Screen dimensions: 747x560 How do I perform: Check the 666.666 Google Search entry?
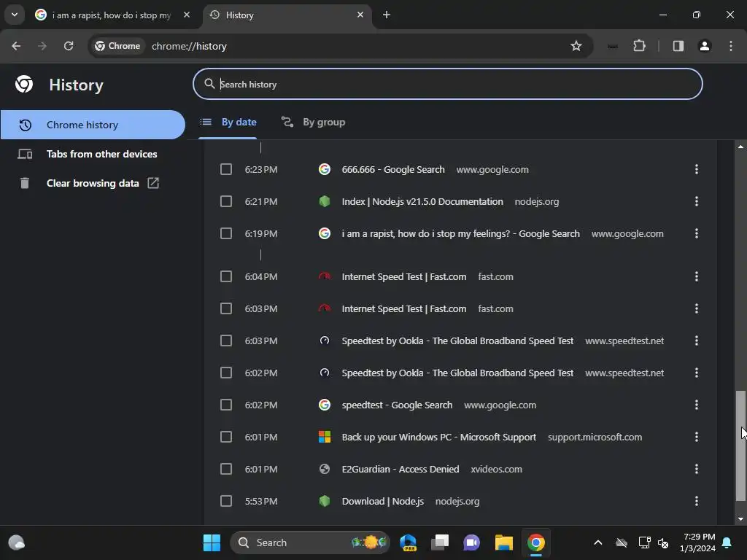(x=226, y=169)
